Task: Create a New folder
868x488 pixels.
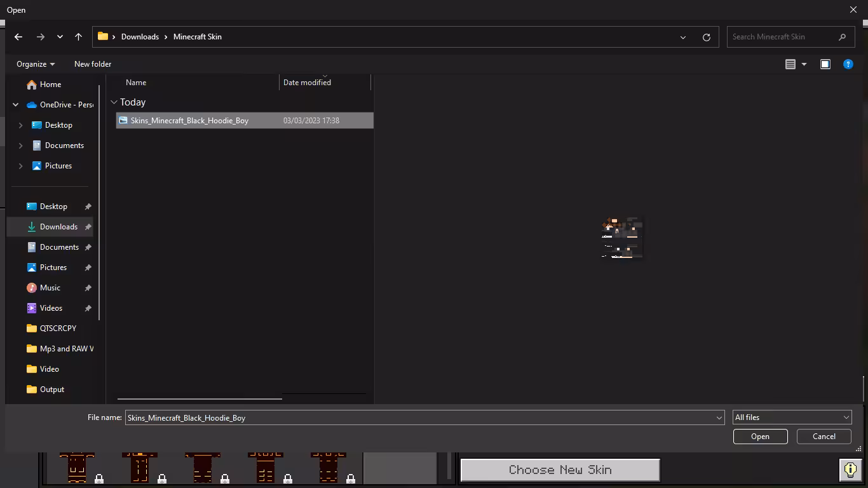Action: pos(93,64)
